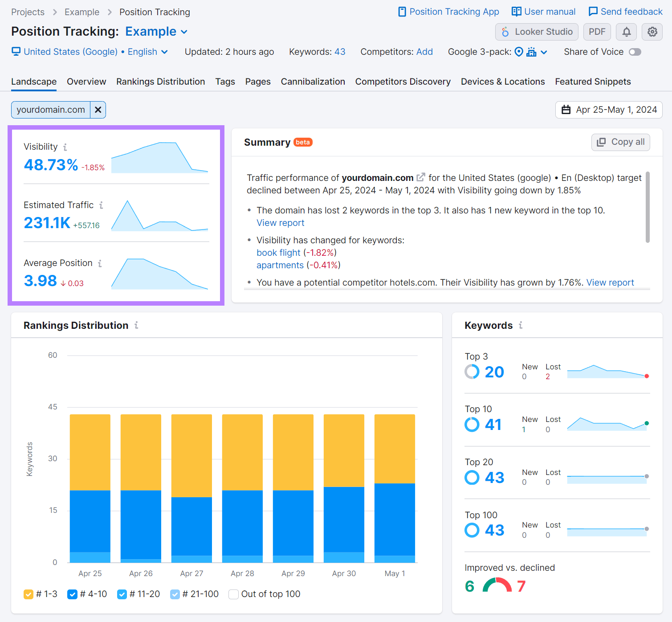Click the info icon next to Visibility
This screenshot has height=622, width=672.
(66, 147)
